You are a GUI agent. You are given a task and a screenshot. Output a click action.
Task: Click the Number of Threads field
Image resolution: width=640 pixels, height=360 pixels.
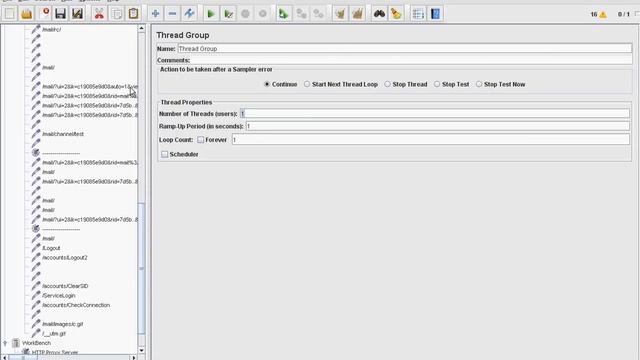(x=435, y=113)
